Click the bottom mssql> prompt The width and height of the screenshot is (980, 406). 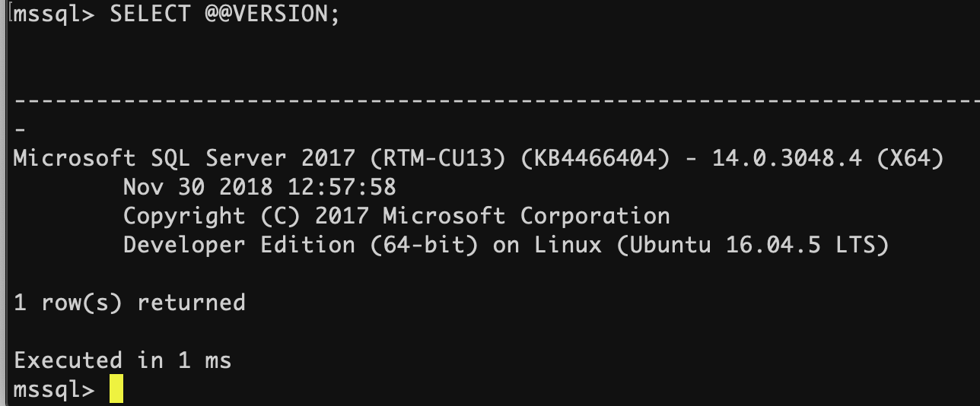pos(55,389)
